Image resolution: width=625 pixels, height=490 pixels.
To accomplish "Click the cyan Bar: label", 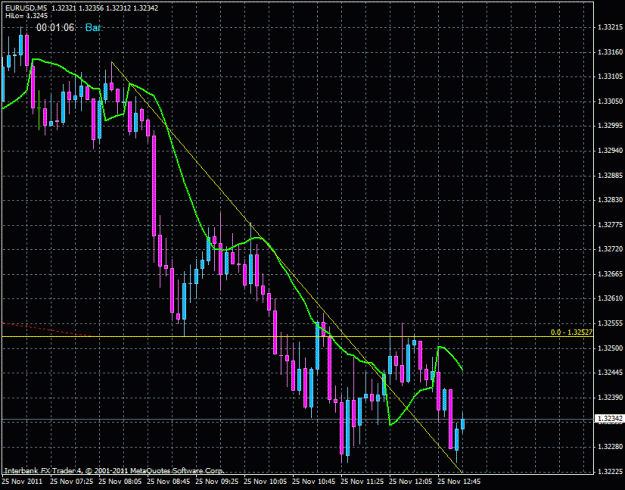I will [x=94, y=28].
